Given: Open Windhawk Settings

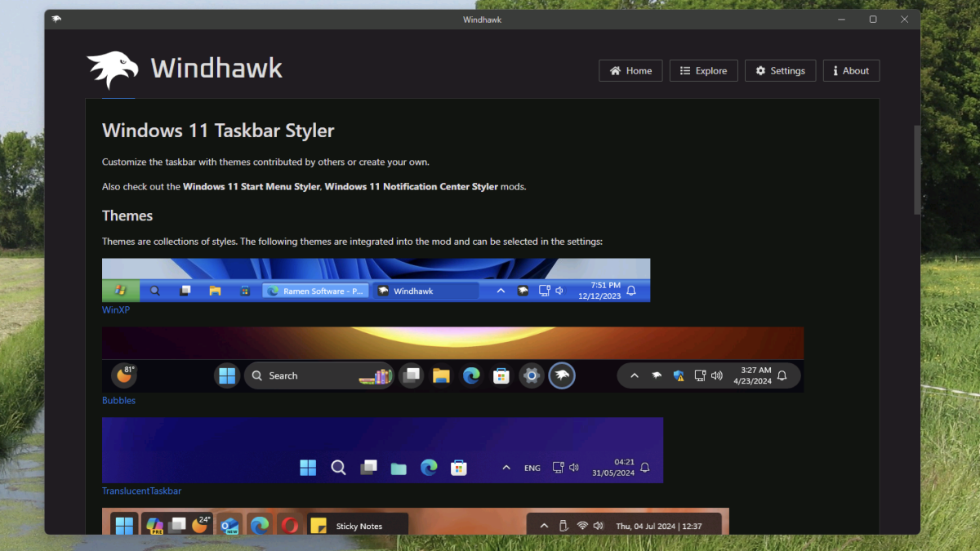Looking at the screenshot, I should 780,71.
